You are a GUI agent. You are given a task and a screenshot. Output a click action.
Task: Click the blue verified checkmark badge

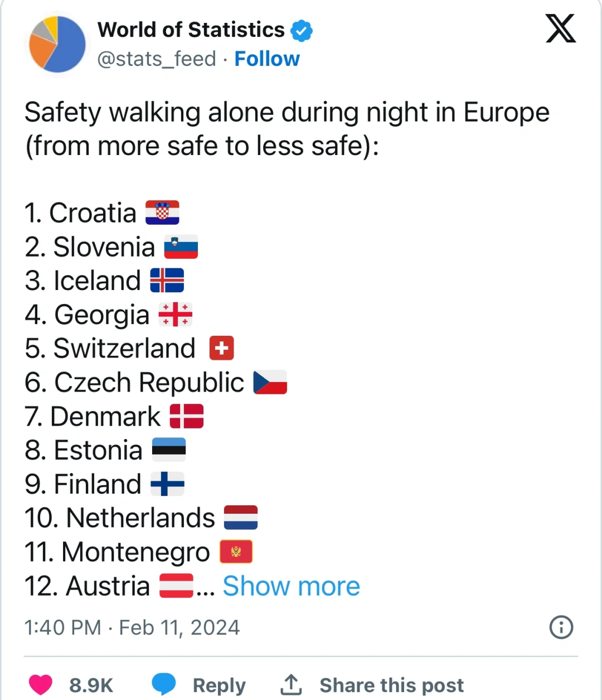click(302, 31)
